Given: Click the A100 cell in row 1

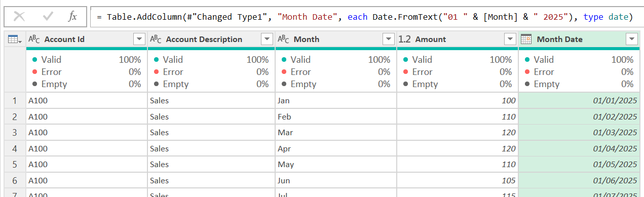Looking at the screenshot, I should (x=87, y=101).
